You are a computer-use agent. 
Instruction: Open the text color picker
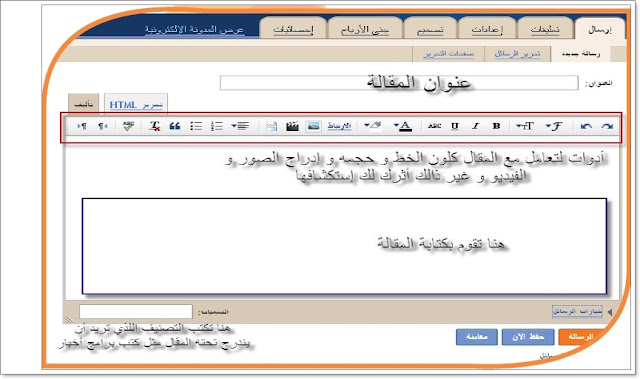403,126
